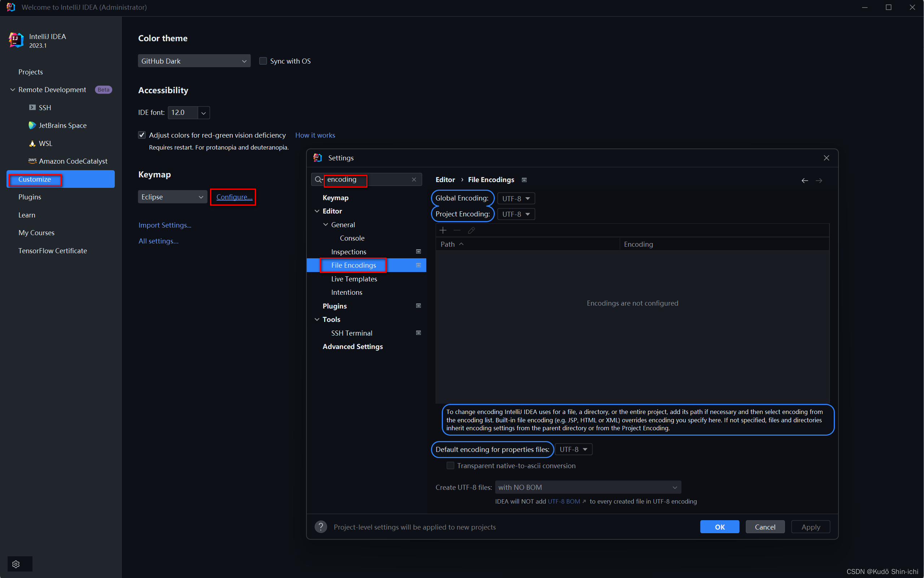The height and width of the screenshot is (578, 924).
Task: Click Cancel button in Settings
Action: 765,527
